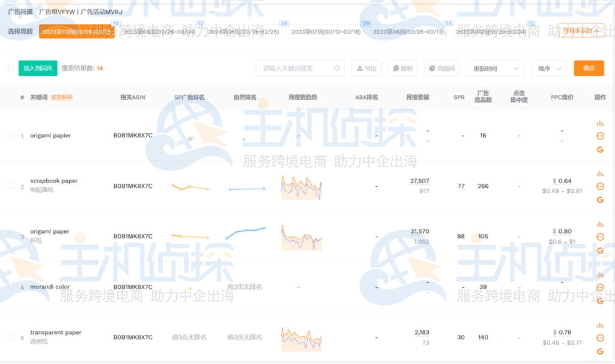The height and width of the screenshot is (364, 615).
Task: Click the 加入到词库 button
Action: pos(37,68)
